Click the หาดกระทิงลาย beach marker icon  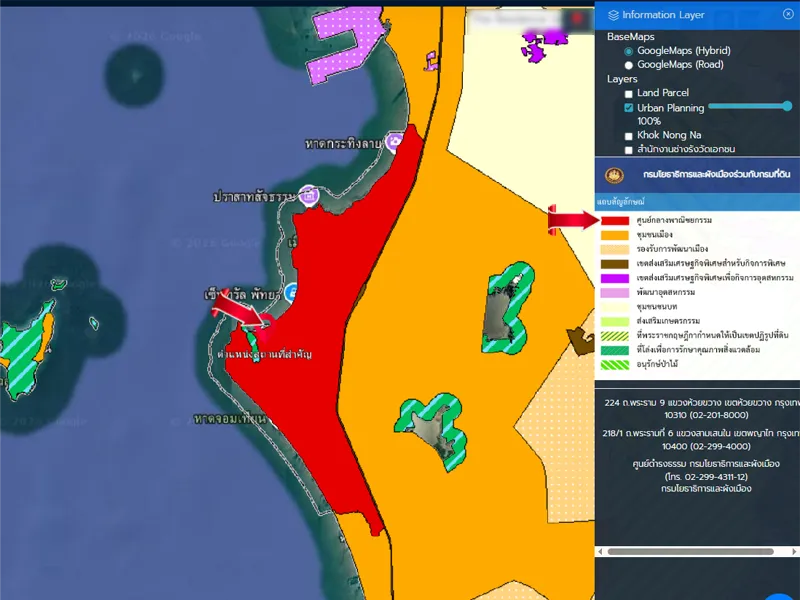click(395, 143)
